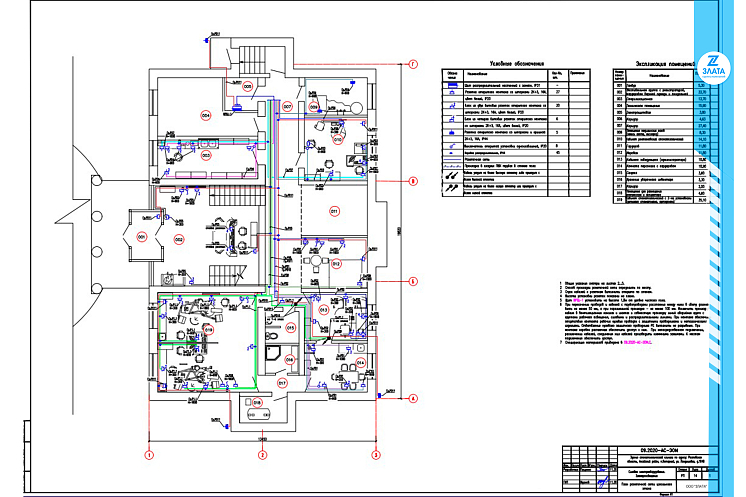Screen dimensions: 746x497
Task: Select grid axis bubble А on the right
Action: [x=411, y=398]
